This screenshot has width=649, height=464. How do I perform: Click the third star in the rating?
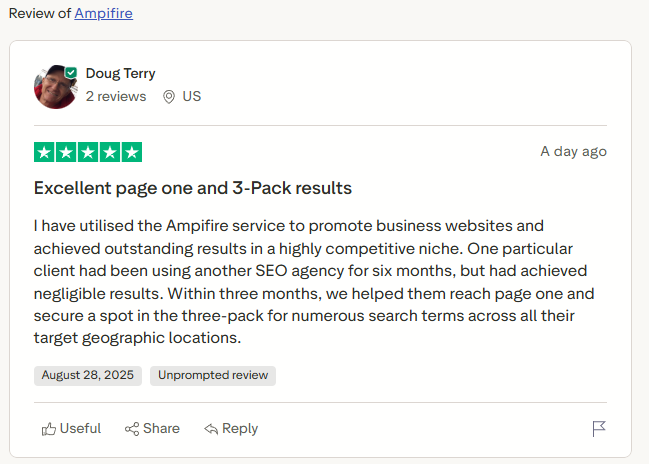[x=88, y=152]
